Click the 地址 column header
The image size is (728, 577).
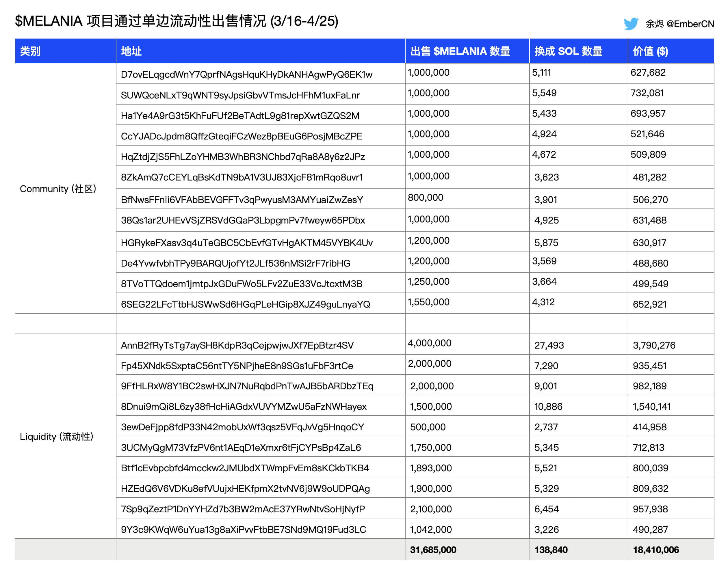[x=131, y=51]
